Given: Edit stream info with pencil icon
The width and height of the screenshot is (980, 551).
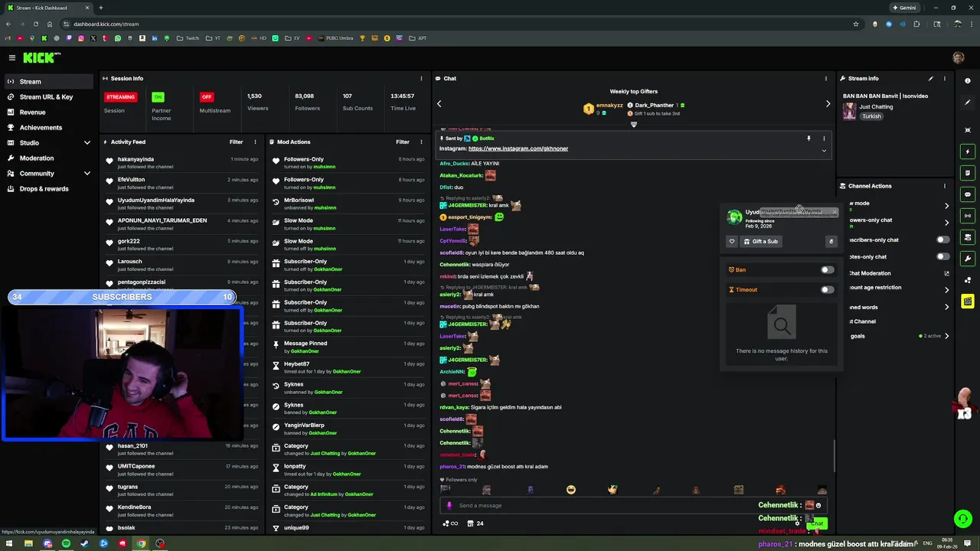Looking at the screenshot, I should point(931,78).
